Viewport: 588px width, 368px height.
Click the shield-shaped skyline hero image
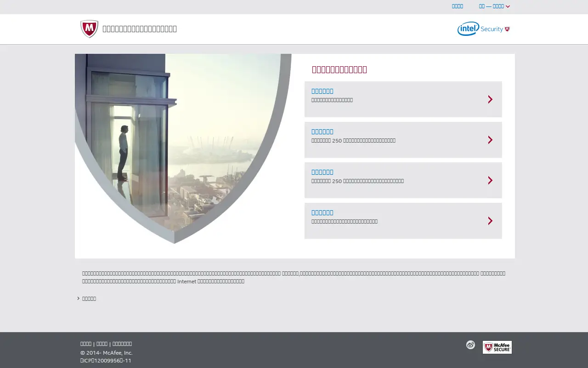pos(183,149)
